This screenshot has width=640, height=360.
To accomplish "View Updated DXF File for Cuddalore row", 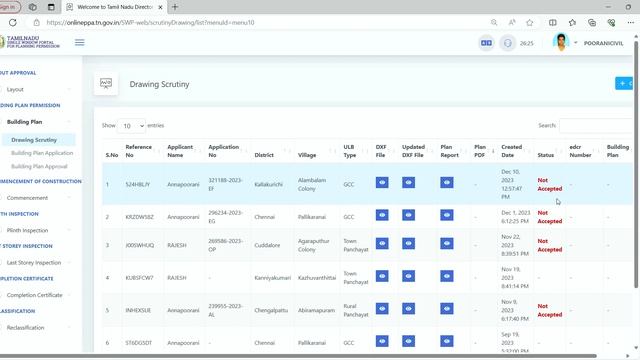I will 409,244.
